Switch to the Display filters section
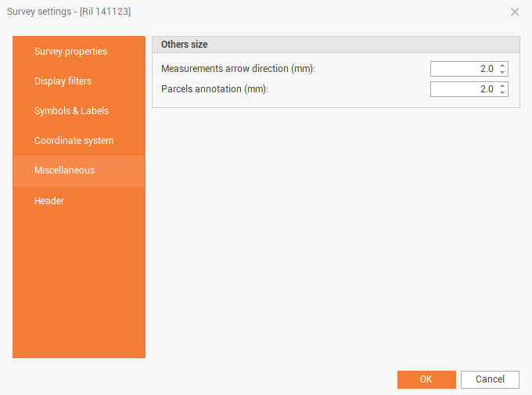The image size is (532, 395). point(63,81)
